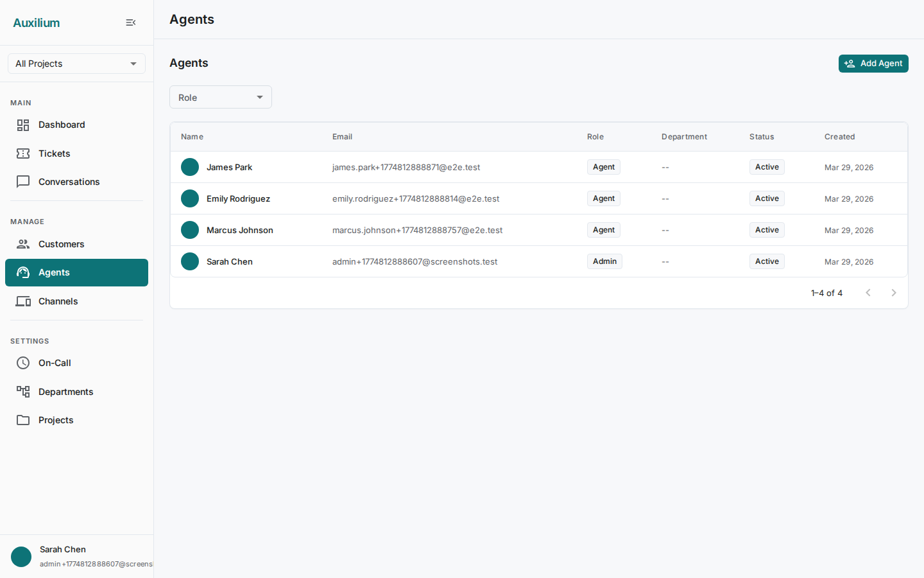
Task: Click the Tickets icon in the sidebar
Action: tap(23, 153)
